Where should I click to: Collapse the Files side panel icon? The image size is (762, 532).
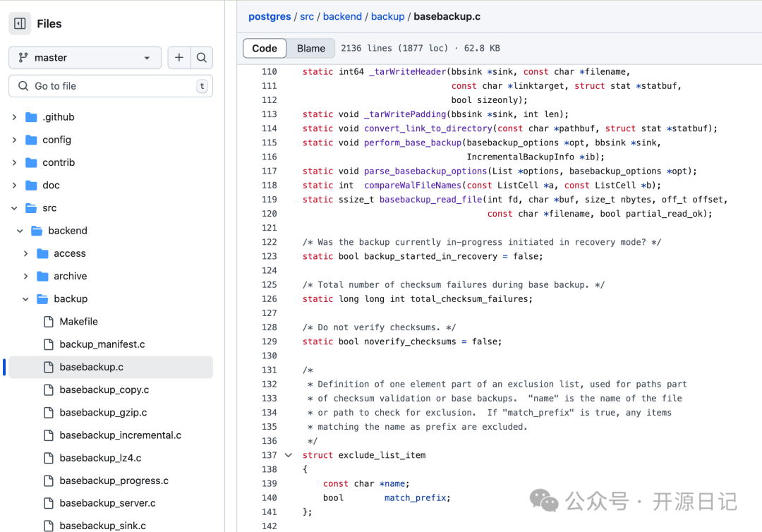pyautogui.click(x=20, y=23)
